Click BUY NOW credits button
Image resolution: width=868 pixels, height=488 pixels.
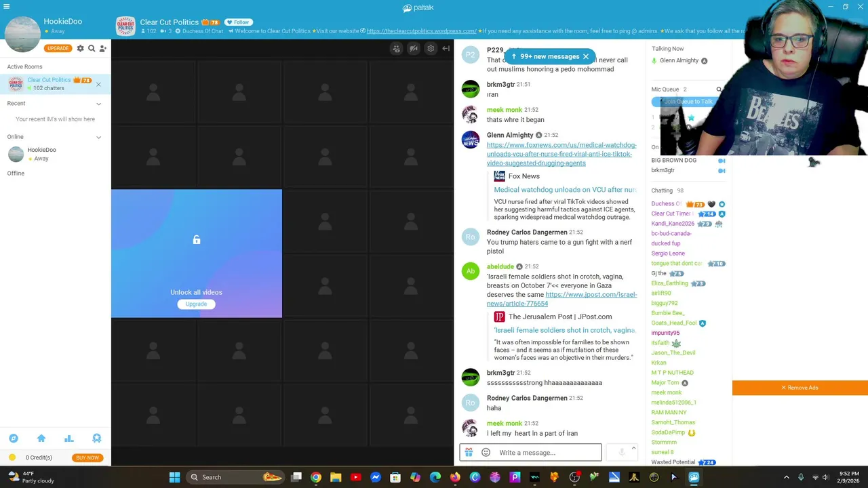[87, 457]
